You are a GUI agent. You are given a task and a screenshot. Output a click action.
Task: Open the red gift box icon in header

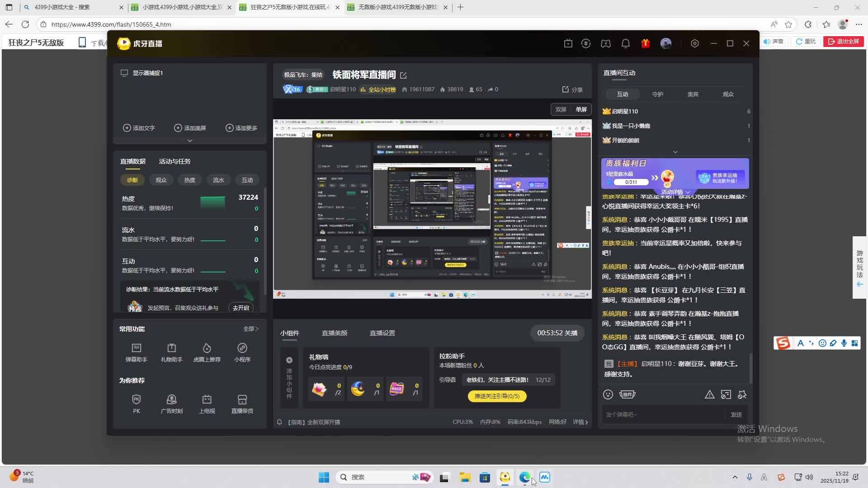point(645,43)
